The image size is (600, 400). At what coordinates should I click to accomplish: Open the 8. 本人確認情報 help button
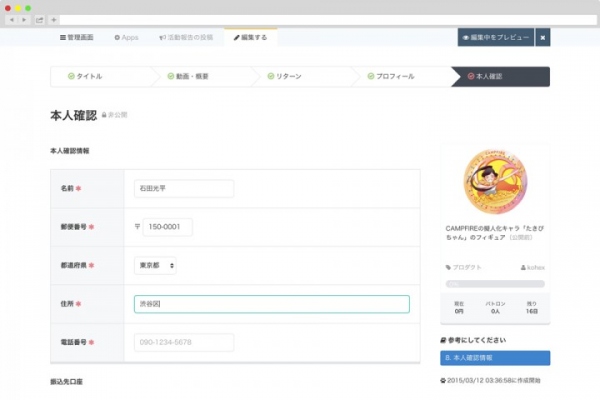pos(495,358)
